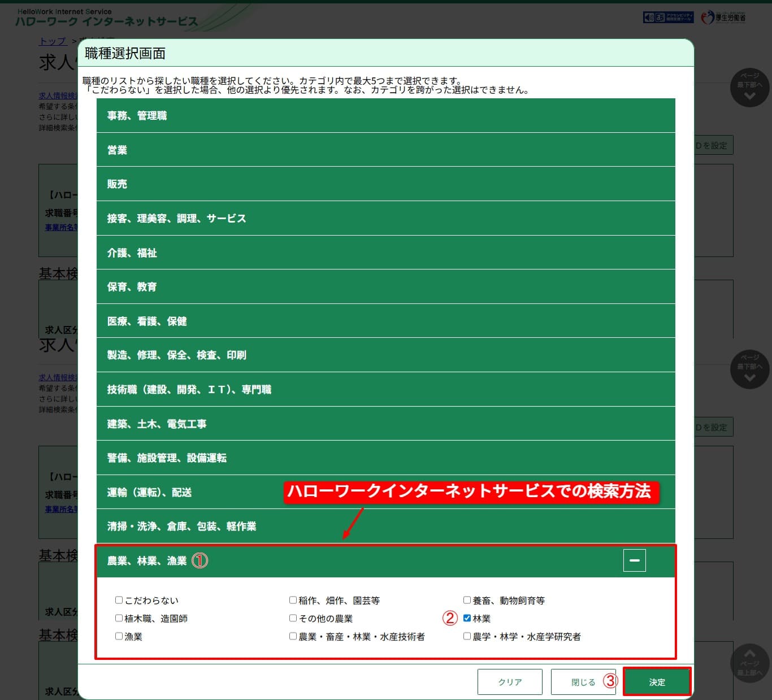This screenshot has width=772, height=700.
Task: Uncheck the 林業 checkbox
Action: click(467, 618)
